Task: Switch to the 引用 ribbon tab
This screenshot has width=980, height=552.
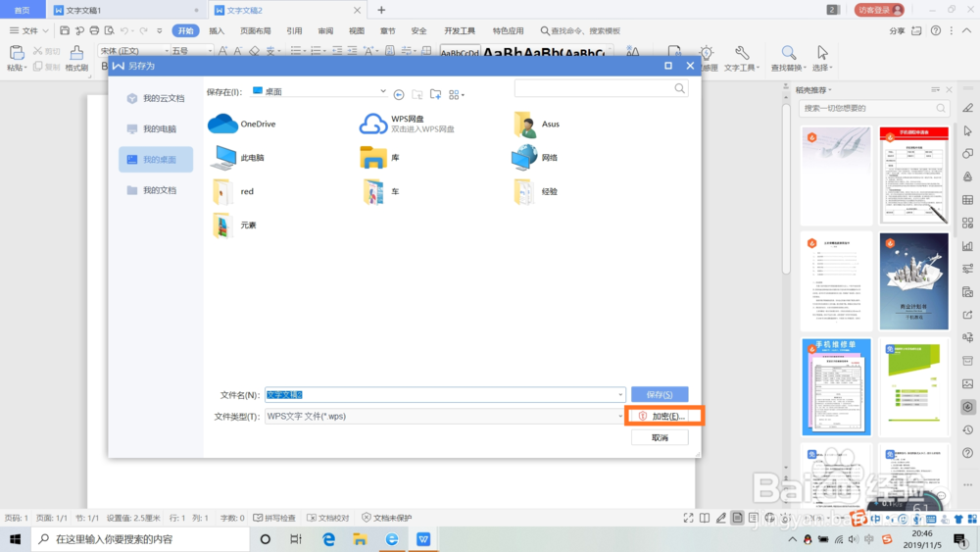Action: (x=294, y=30)
